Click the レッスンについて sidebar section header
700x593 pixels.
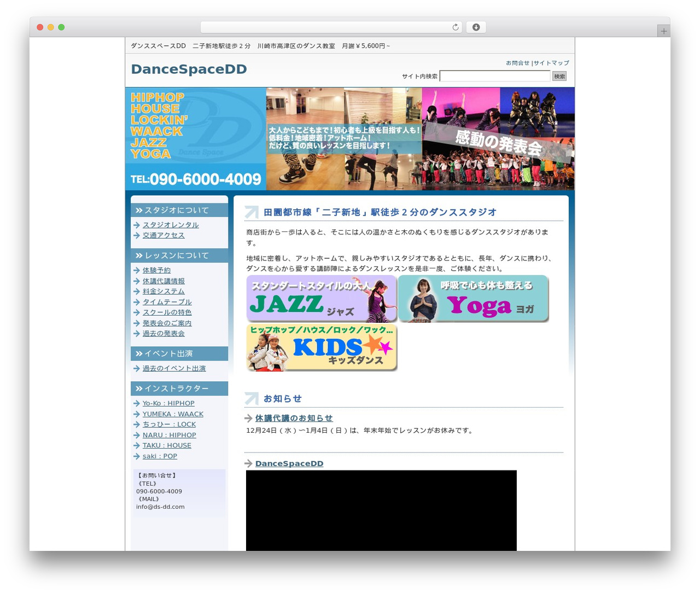[x=179, y=255]
